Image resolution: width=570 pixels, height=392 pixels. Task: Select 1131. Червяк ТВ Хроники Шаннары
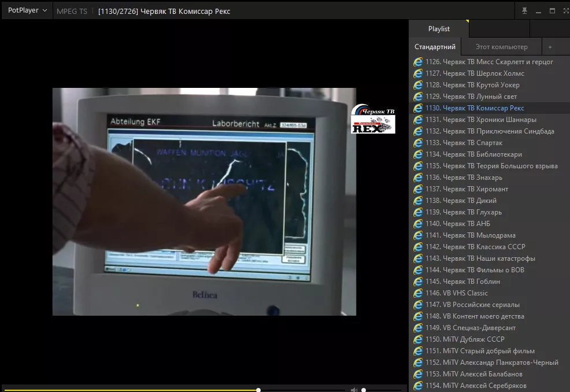click(x=490, y=120)
